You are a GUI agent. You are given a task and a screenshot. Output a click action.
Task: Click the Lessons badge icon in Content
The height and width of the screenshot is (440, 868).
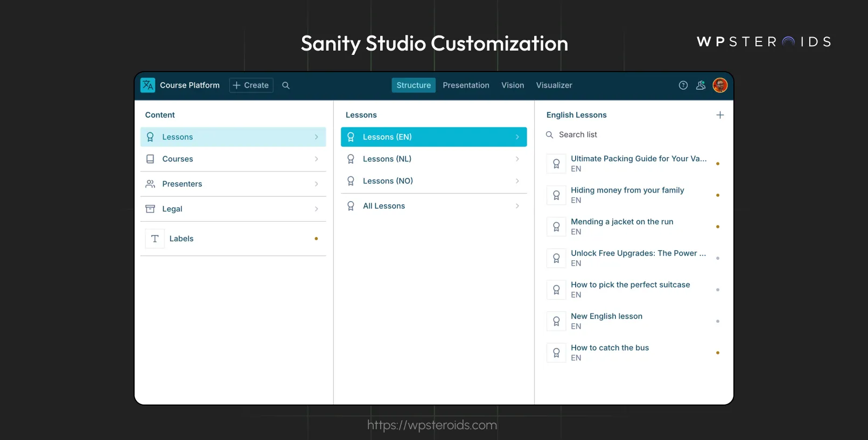tap(150, 137)
